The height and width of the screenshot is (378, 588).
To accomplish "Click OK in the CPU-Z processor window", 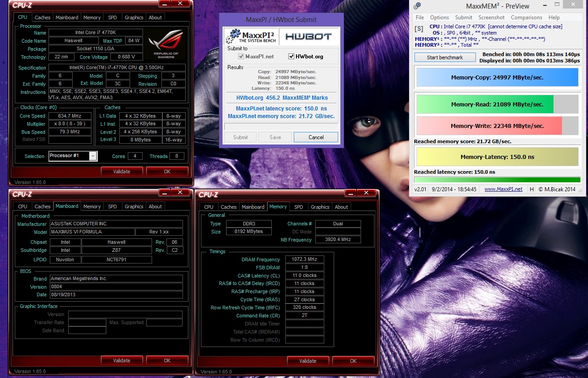I will click(x=167, y=171).
